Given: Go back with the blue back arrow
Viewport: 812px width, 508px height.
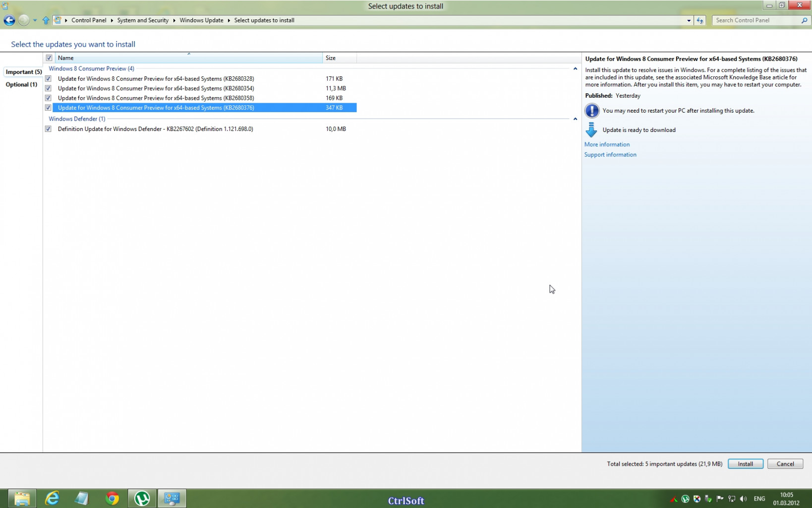Looking at the screenshot, I should click(9, 20).
